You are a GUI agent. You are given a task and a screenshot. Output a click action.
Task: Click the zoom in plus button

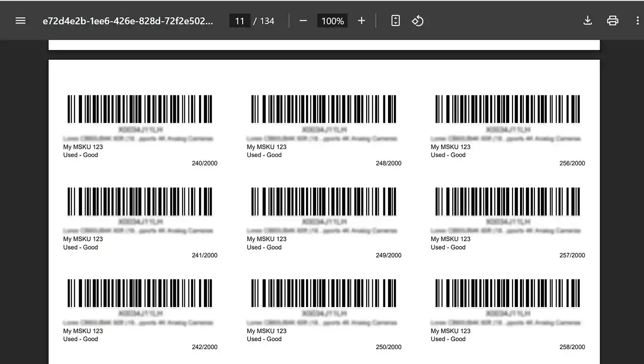pos(362,21)
